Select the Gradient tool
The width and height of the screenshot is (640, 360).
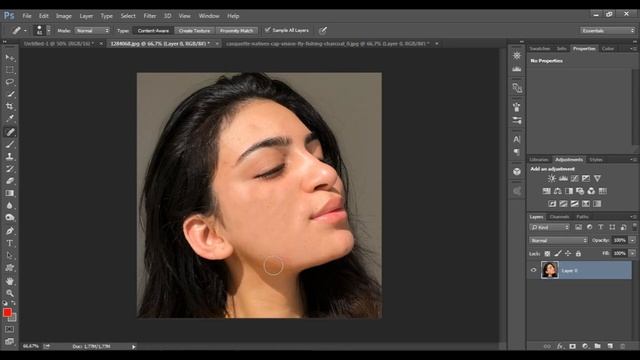coord(10,193)
